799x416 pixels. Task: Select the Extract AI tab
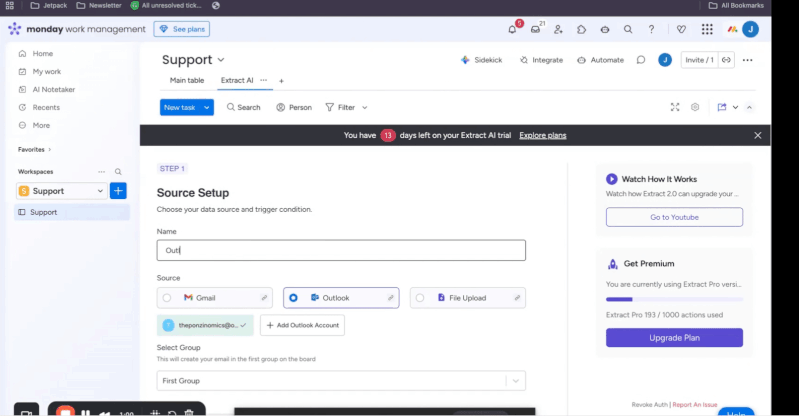click(237, 81)
